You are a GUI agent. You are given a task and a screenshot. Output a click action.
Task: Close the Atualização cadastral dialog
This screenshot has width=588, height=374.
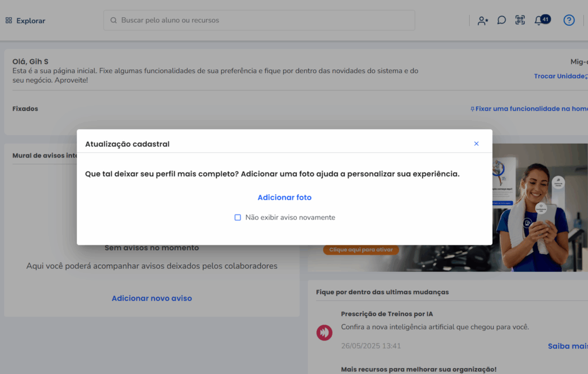coord(476,144)
